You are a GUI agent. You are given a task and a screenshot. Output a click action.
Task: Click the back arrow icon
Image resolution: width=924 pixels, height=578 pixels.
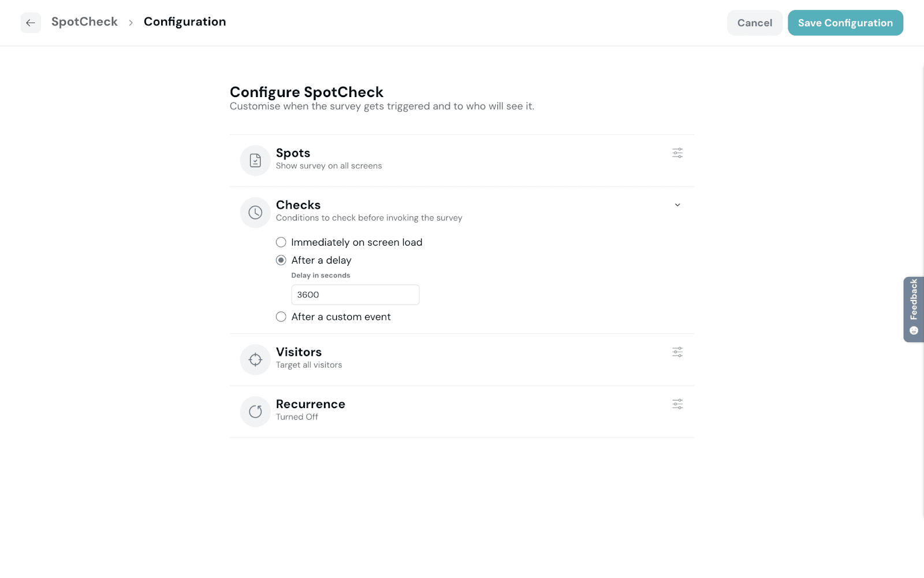pyautogui.click(x=31, y=23)
